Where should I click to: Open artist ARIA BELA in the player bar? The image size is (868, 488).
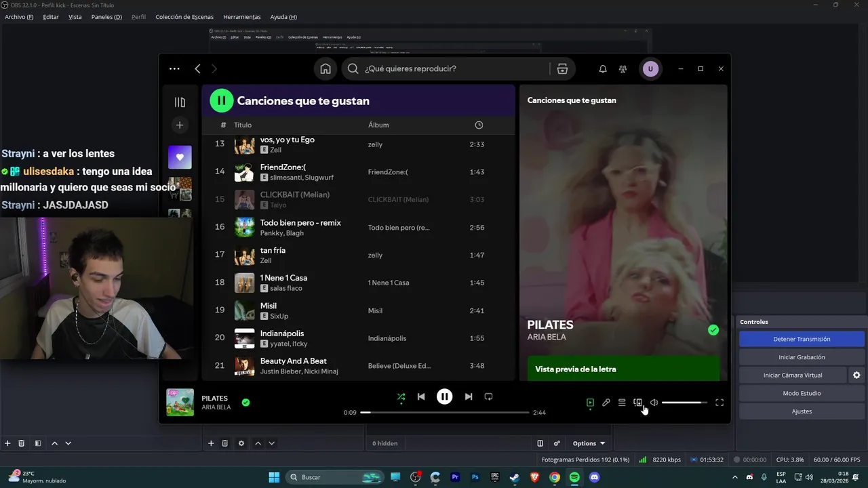tap(216, 407)
